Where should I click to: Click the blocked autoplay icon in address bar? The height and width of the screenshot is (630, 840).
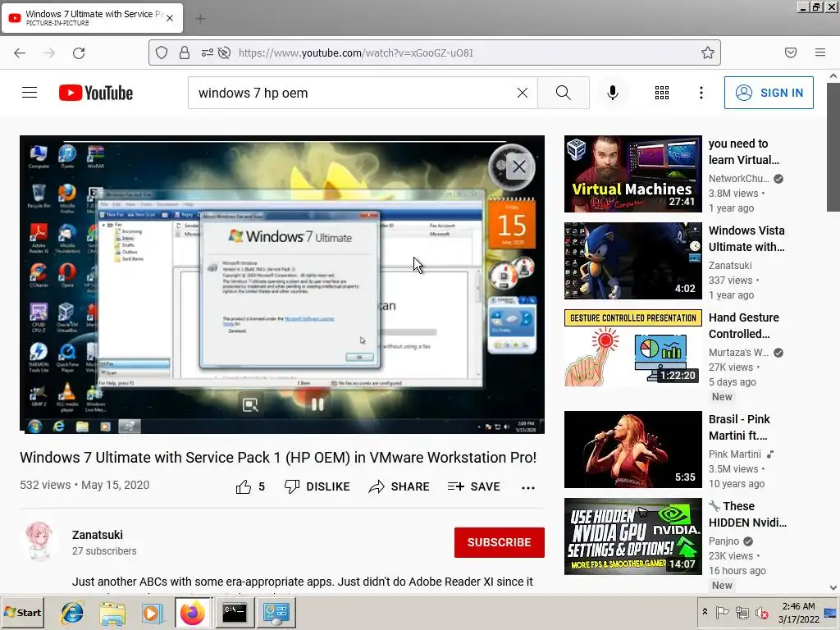click(x=225, y=52)
